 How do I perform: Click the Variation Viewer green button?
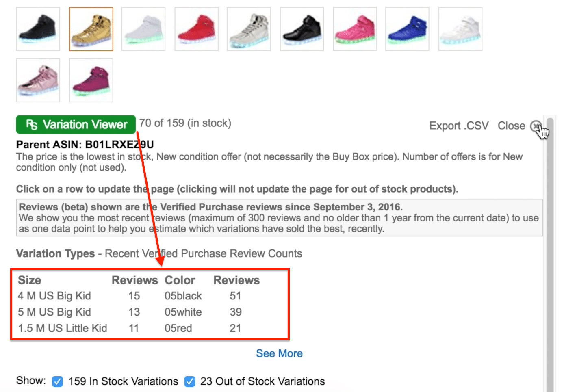(76, 124)
